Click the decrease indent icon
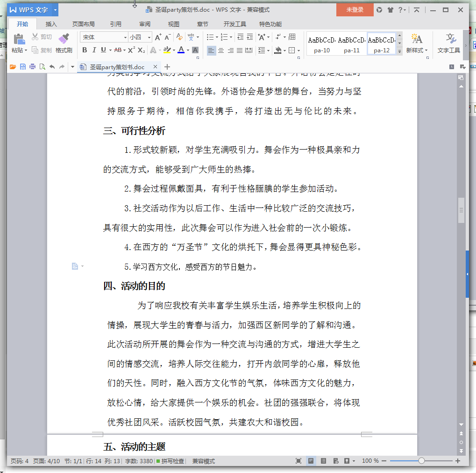Image resolution: width=476 pixels, height=473 pixels. (x=240, y=37)
